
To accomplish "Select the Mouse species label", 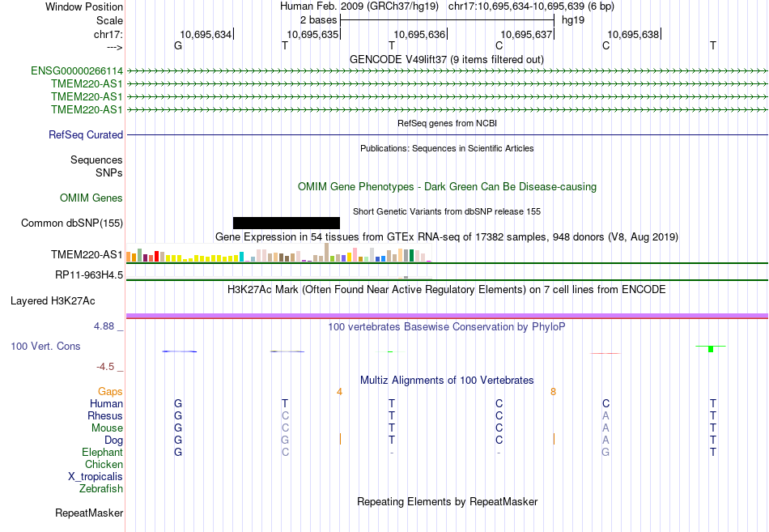I will point(107,428).
